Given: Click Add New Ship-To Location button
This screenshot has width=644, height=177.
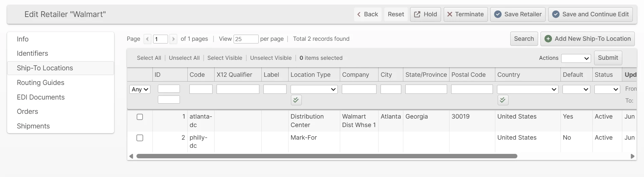Looking at the screenshot, I should click(588, 39).
